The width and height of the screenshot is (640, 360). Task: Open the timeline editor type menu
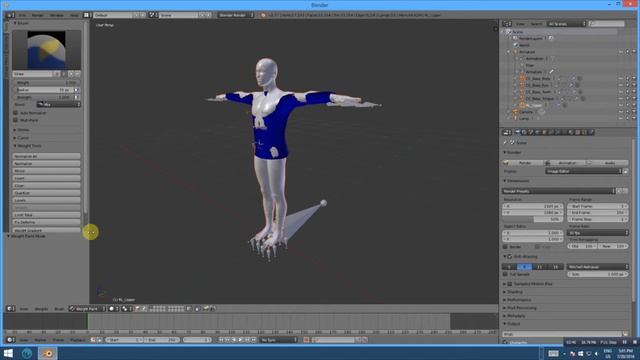(x=11, y=340)
